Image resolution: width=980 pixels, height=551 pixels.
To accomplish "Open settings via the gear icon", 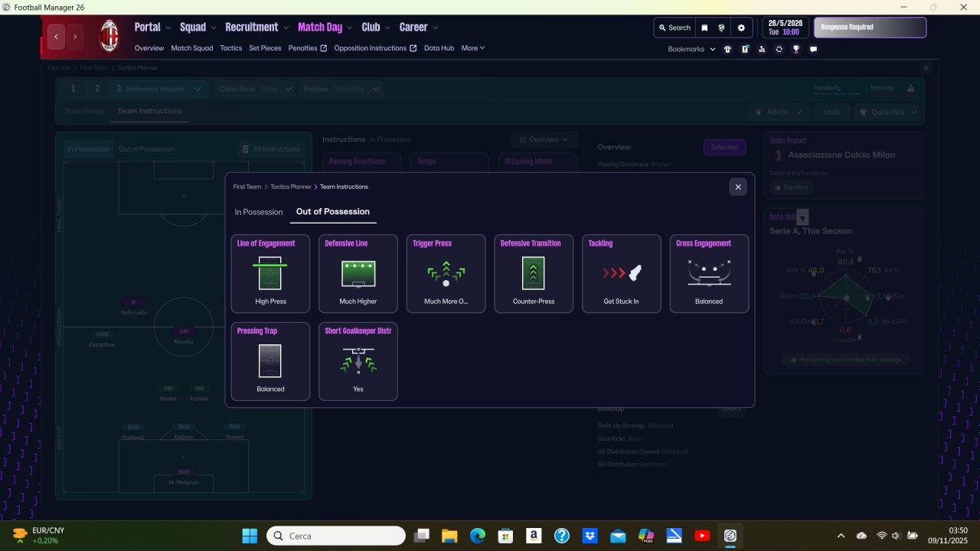I will (740, 28).
